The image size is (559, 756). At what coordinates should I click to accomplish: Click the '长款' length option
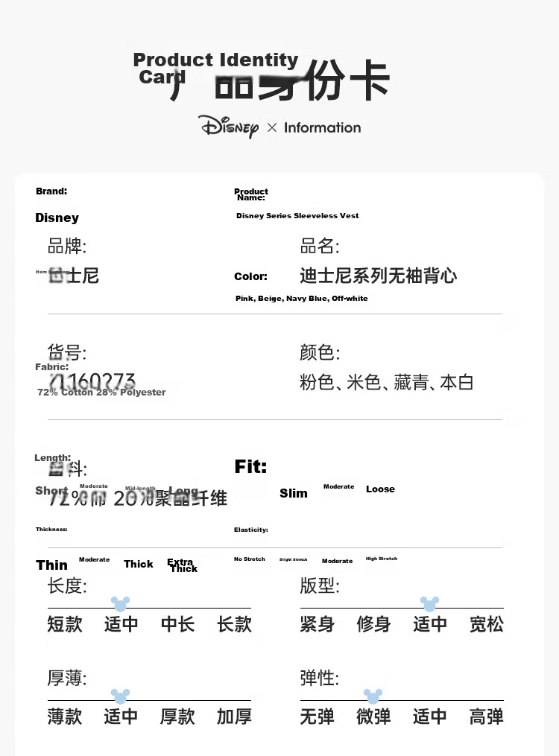pyautogui.click(x=234, y=624)
